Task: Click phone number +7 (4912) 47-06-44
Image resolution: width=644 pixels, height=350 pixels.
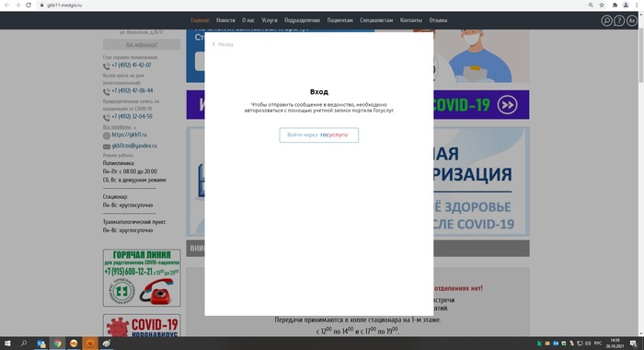Action: pos(132,91)
